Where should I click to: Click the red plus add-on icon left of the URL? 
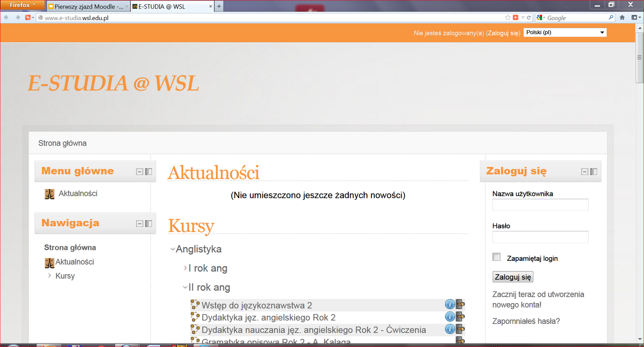pos(28,17)
